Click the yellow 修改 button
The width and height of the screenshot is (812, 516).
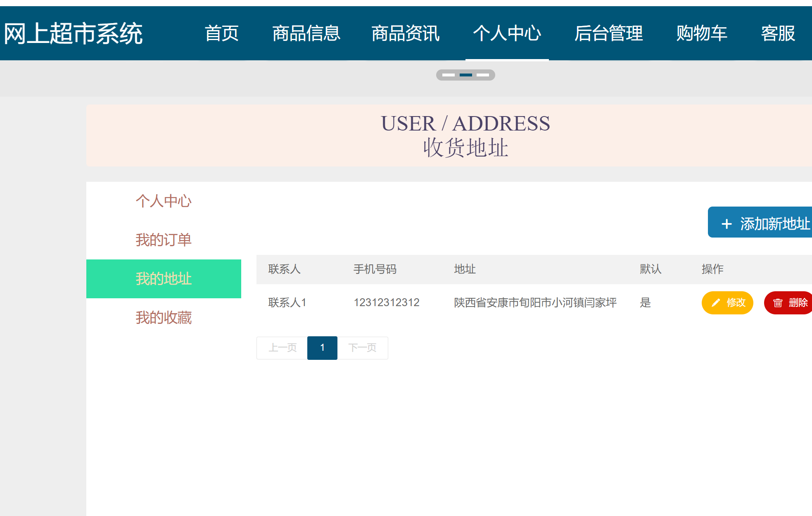coord(727,303)
